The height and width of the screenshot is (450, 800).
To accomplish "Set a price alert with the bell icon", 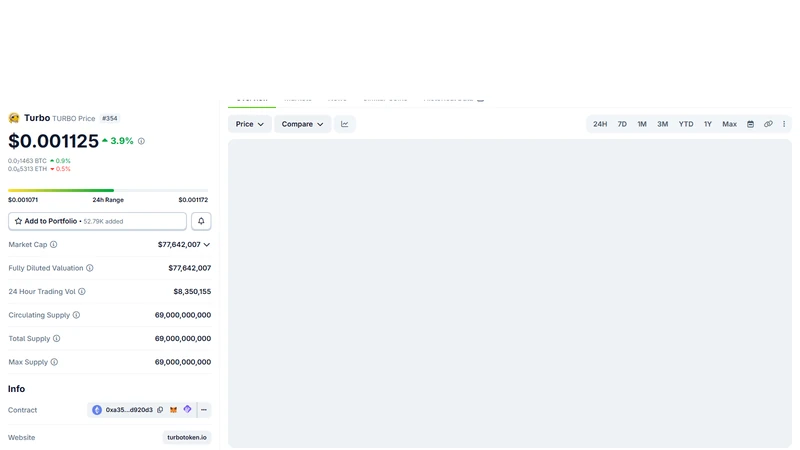I will (201, 221).
